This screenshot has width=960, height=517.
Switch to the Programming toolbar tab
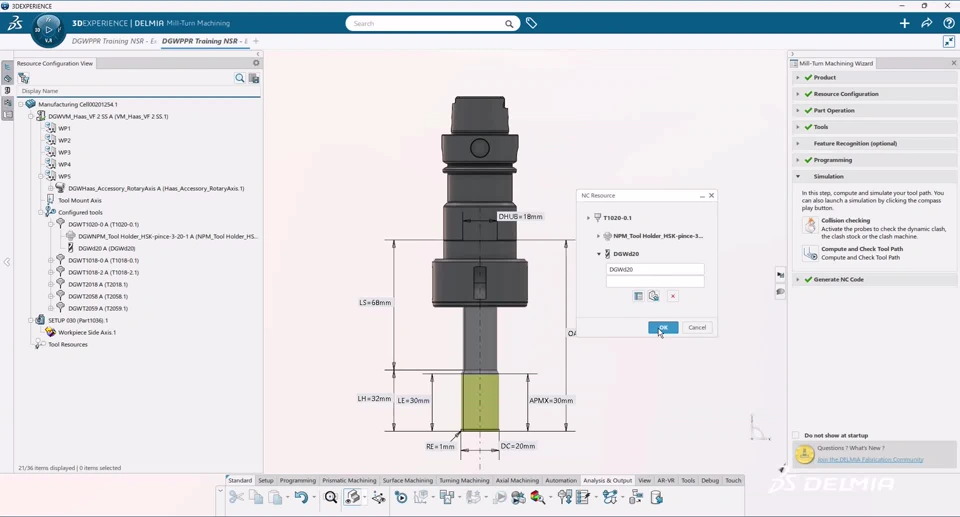(x=298, y=480)
